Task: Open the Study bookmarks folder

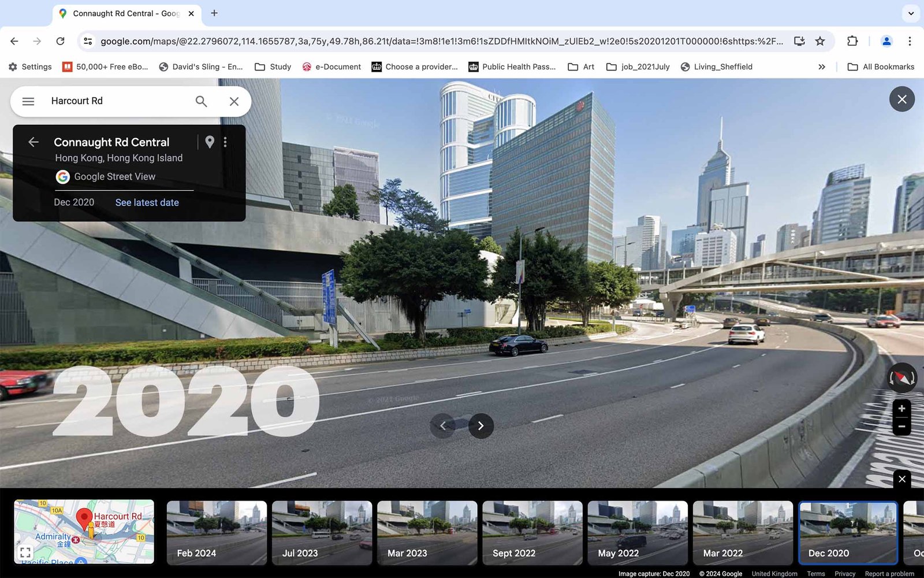Action: 273,67
